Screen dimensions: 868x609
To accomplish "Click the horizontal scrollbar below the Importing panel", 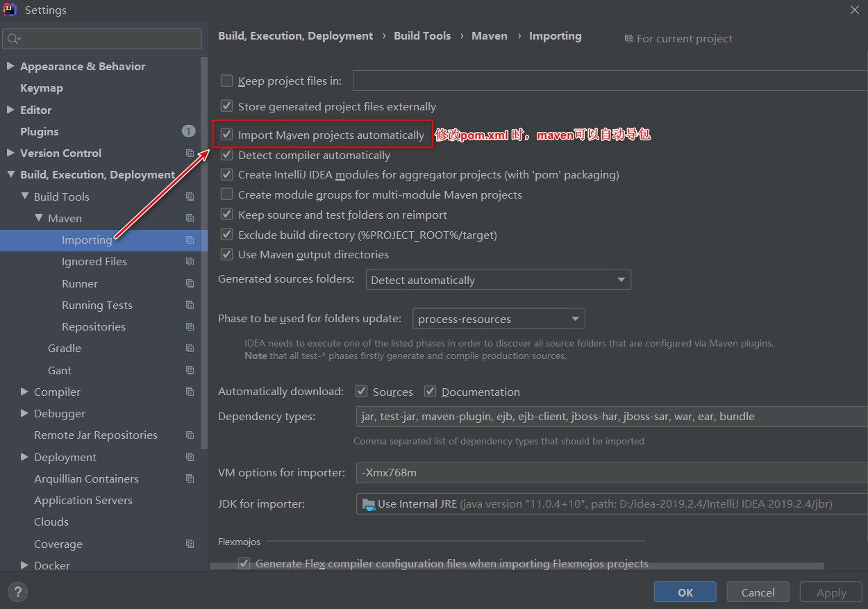I will pyautogui.click(x=517, y=567).
